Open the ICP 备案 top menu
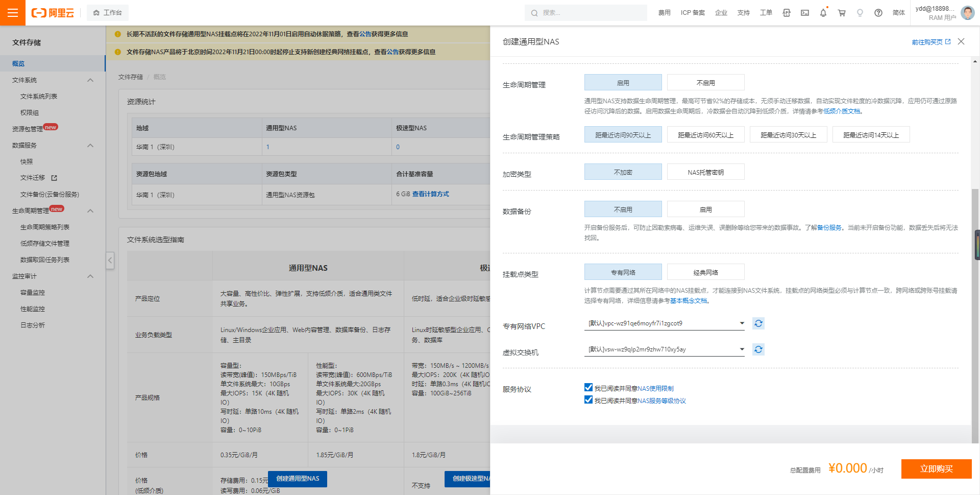The height and width of the screenshot is (495, 980). [693, 13]
